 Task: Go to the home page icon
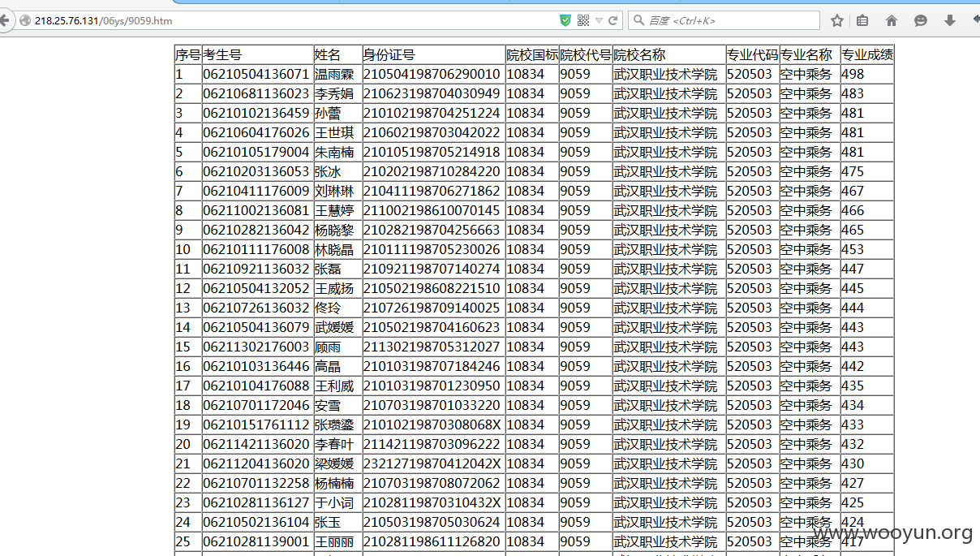(892, 20)
